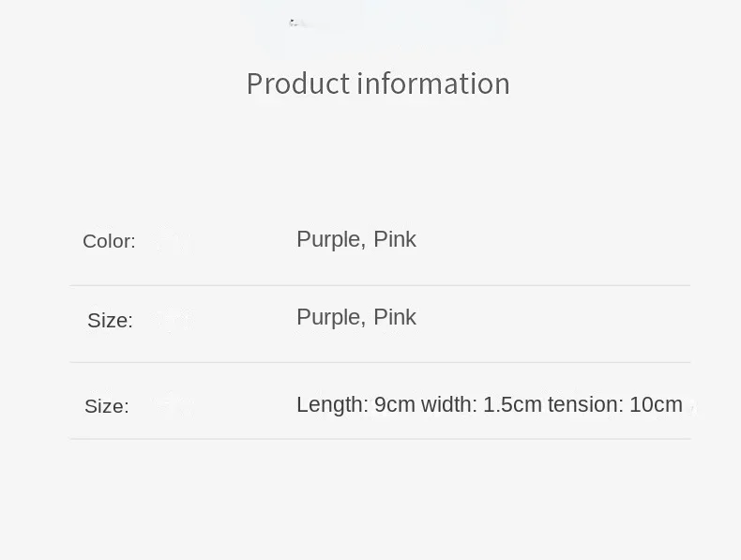The image size is (741, 560).
Task: Click the "tension: 10cm" text
Action: point(615,404)
